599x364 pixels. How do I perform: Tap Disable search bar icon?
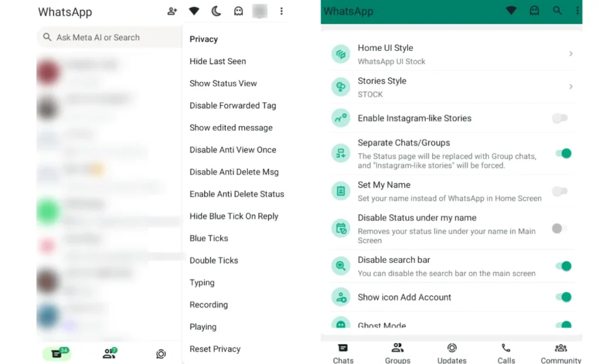click(341, 266)
